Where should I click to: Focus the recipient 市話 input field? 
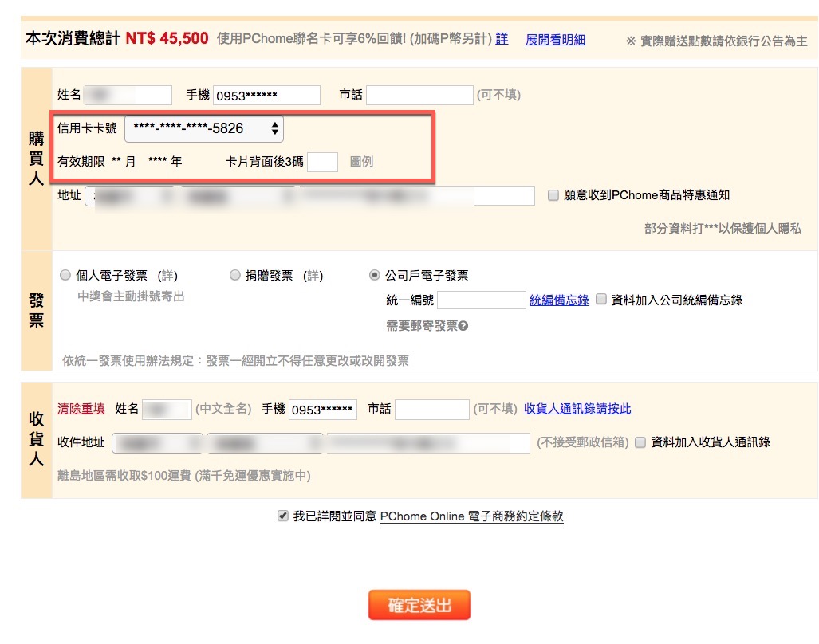(x=432, y=409)
